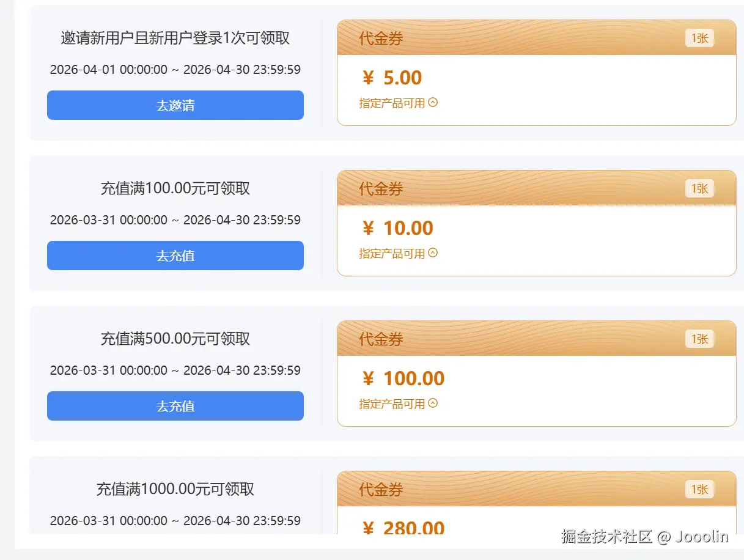Expand 指定产品可用 arrow under ¥10.00 voucher
This screenshot has width=744, height=560.
(x=433, y=252)
